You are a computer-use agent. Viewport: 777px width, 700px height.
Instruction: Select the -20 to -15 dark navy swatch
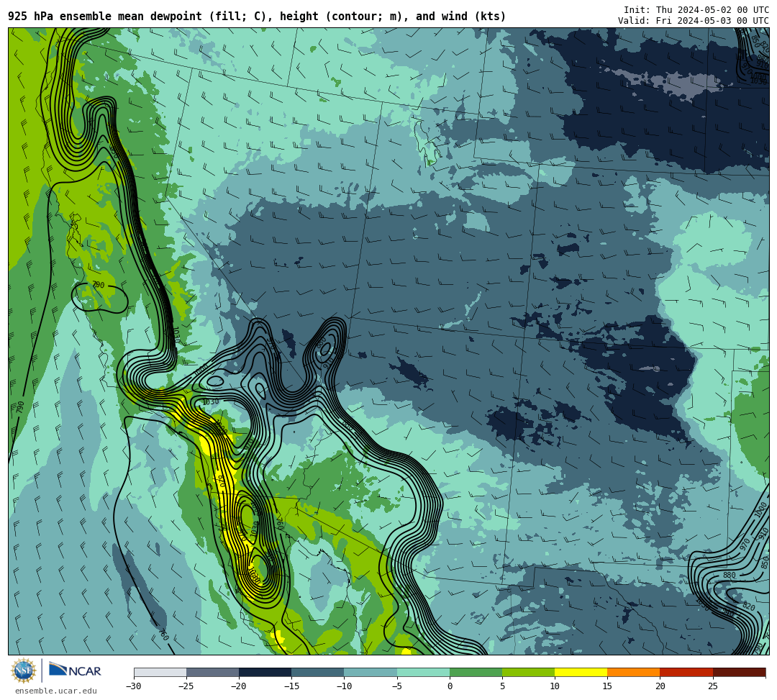(265, 672)
